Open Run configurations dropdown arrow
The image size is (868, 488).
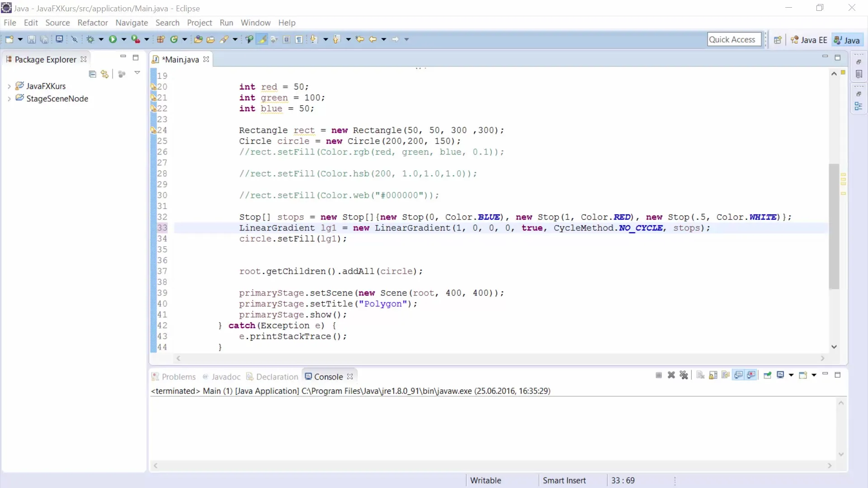(123, 40)
